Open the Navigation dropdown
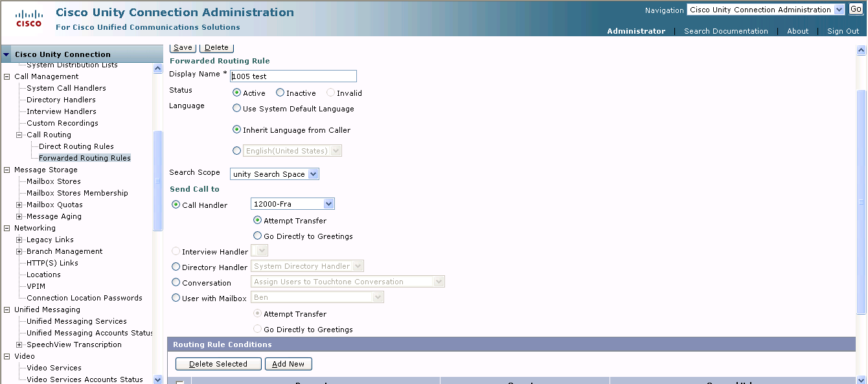The height and width of the screenshot is (384, 868). pyautogui.click(x=766, y=10)
